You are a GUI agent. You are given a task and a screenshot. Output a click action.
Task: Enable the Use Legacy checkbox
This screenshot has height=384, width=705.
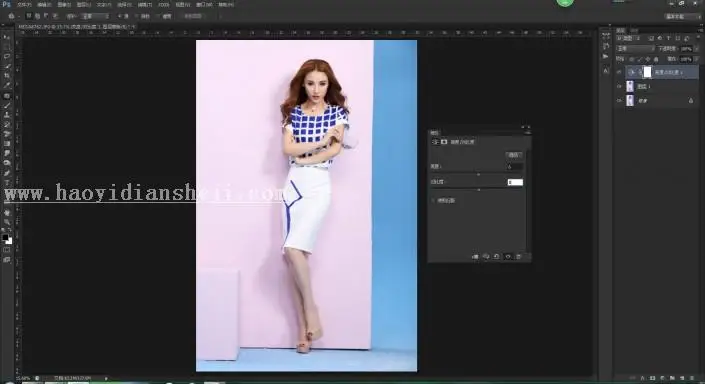433,201
